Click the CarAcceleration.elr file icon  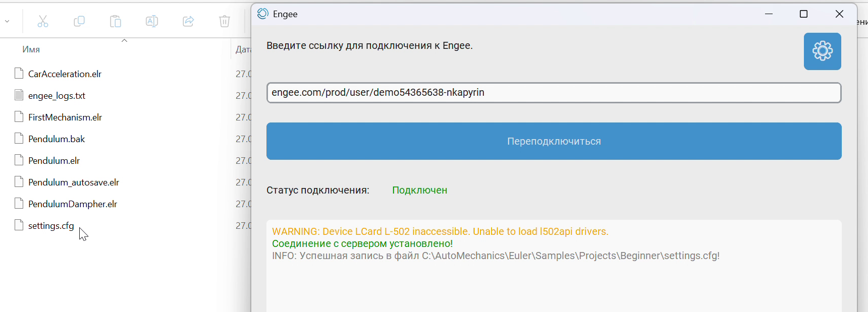tap(19, 74)
